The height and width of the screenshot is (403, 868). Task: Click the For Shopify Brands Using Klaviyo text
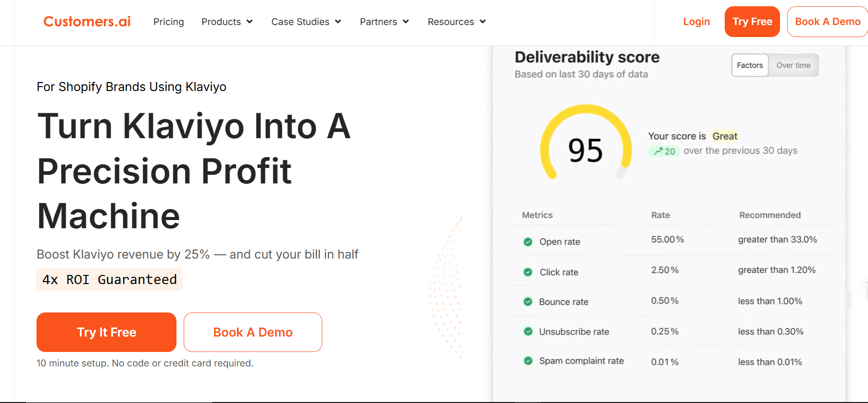[131, 87]
